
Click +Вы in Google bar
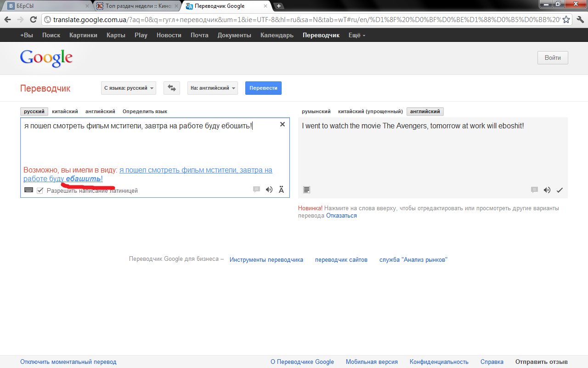(27, 35)
